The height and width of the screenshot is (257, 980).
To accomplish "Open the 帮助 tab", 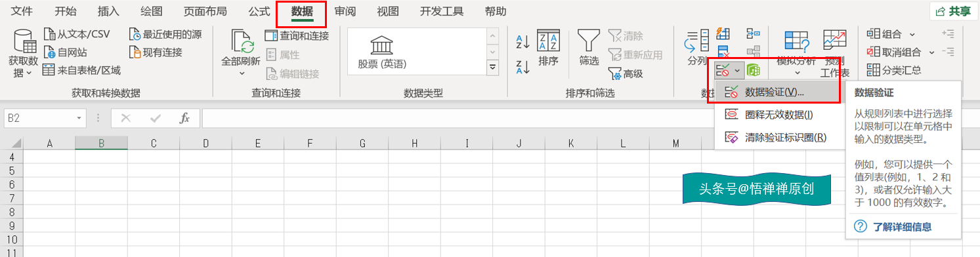I will click(495, 11).
